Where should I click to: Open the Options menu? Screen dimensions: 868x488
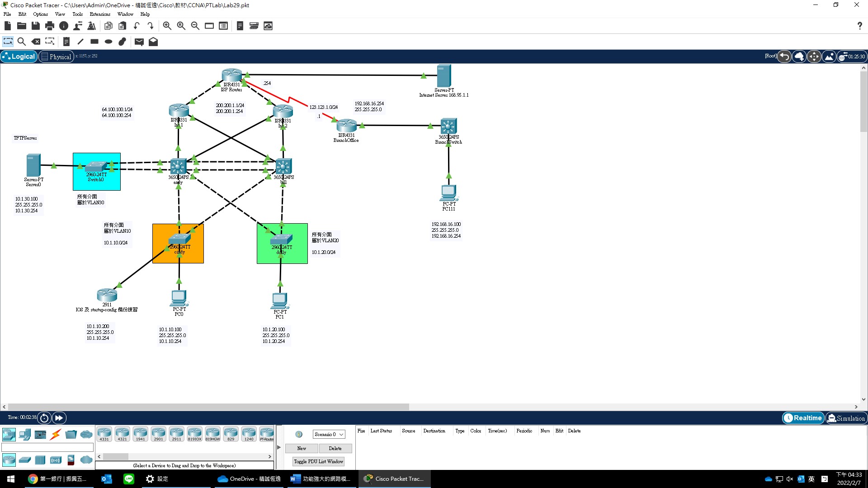click(x=41, y=14)
